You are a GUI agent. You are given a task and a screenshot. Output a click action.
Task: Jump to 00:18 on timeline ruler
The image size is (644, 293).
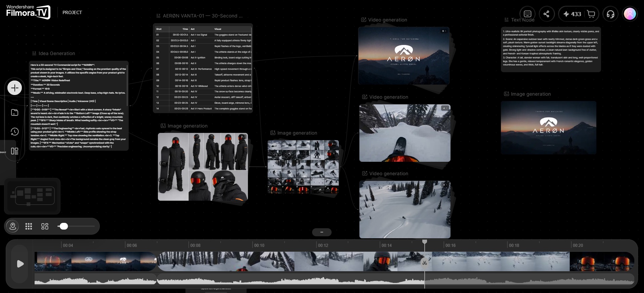tap(514, 245)
